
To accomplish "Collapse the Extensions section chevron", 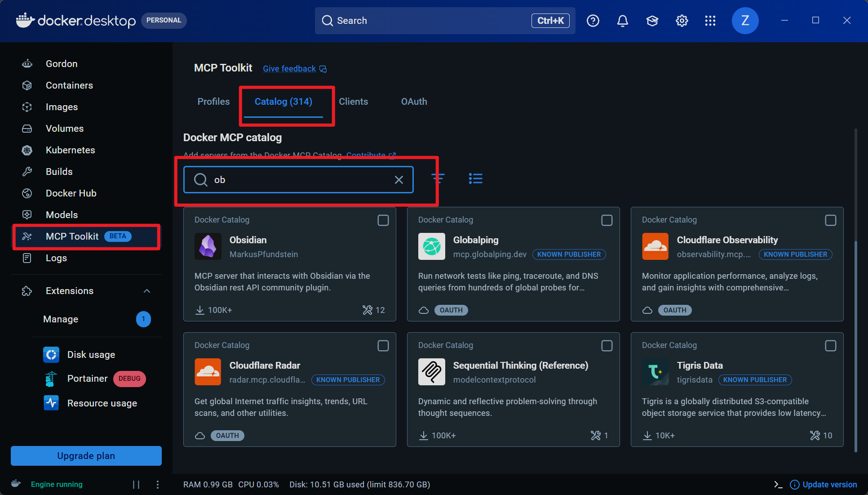I will coord(147,291).
